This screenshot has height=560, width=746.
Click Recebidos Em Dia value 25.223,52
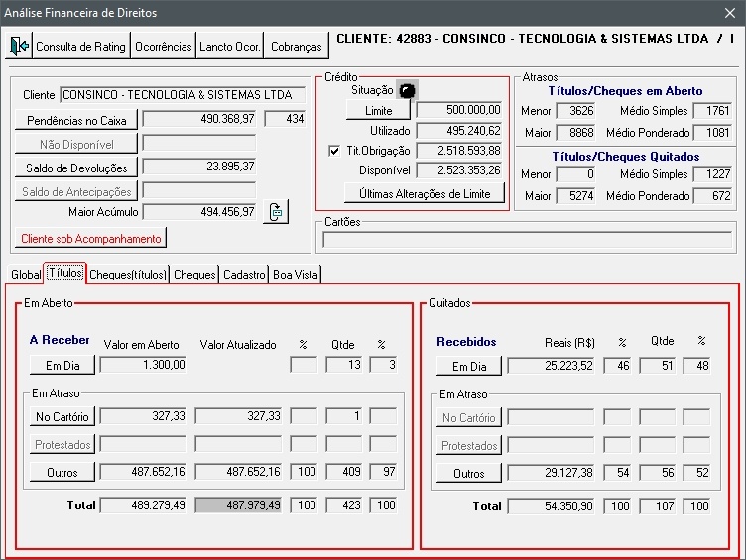(x=551, y=366)
